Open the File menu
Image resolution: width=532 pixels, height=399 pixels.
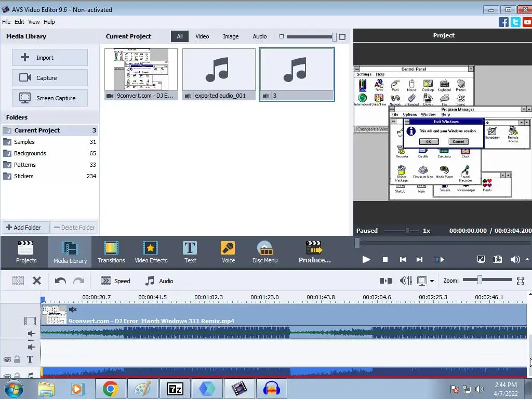pos(6,22)
